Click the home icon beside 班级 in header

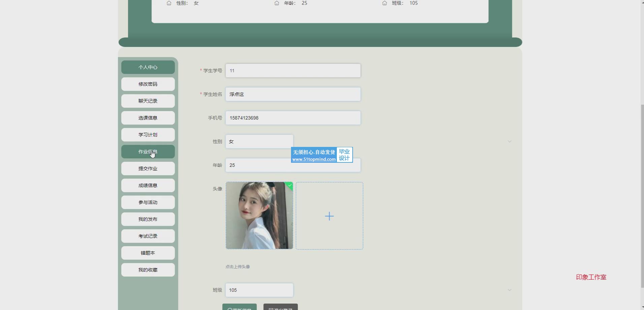coord(385,3)
